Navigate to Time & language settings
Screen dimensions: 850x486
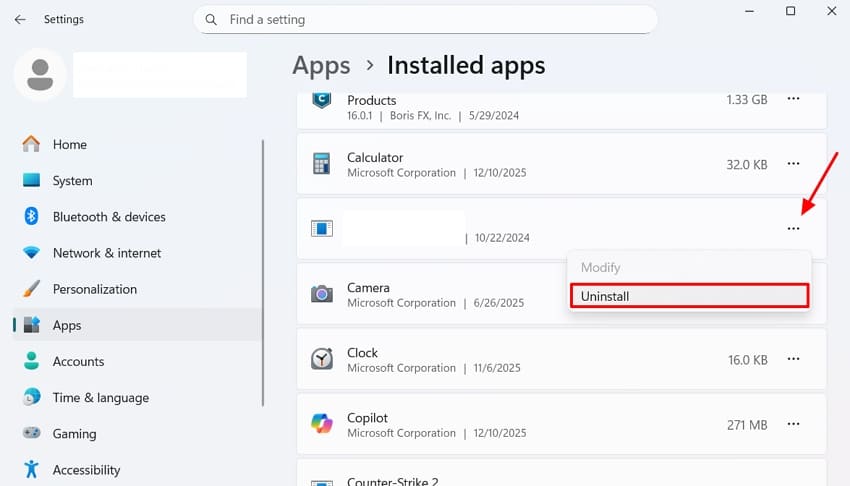[x=100, y=397]
